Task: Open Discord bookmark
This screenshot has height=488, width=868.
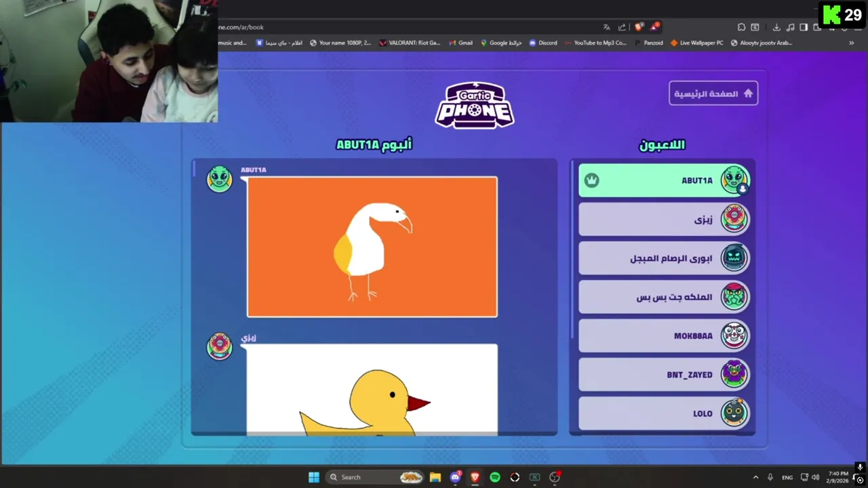Action: [x=542, y=43]
